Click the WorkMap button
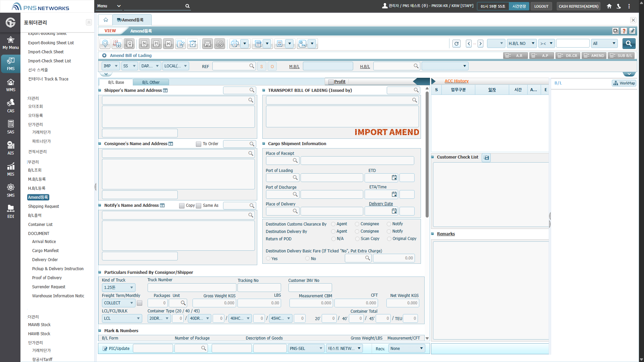The image size is (644, 362). [624, 83]
